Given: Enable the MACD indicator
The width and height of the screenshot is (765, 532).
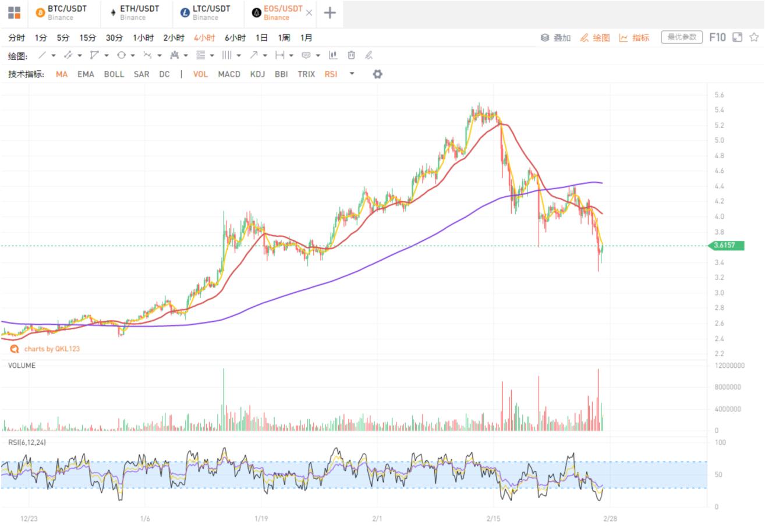Looking at the screenshot, I should pos(229,74).
